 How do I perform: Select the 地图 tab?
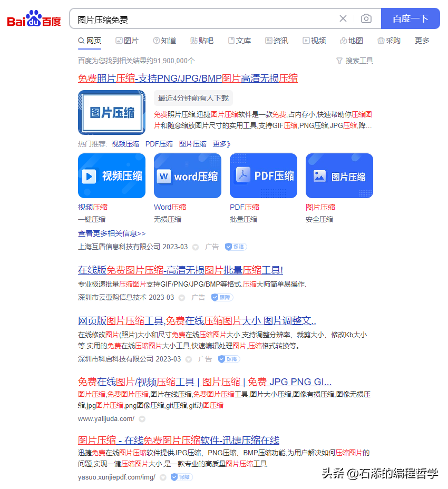352,41
